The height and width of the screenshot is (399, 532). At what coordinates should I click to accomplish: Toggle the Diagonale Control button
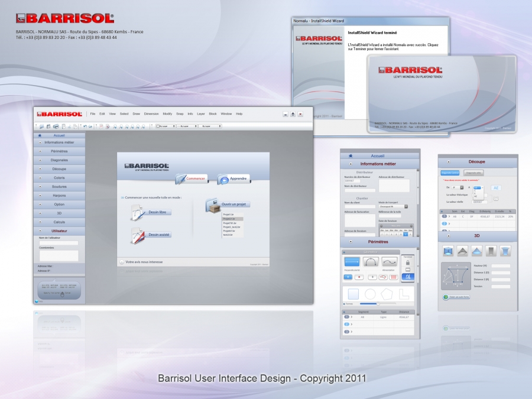click(x=450, y=173)
